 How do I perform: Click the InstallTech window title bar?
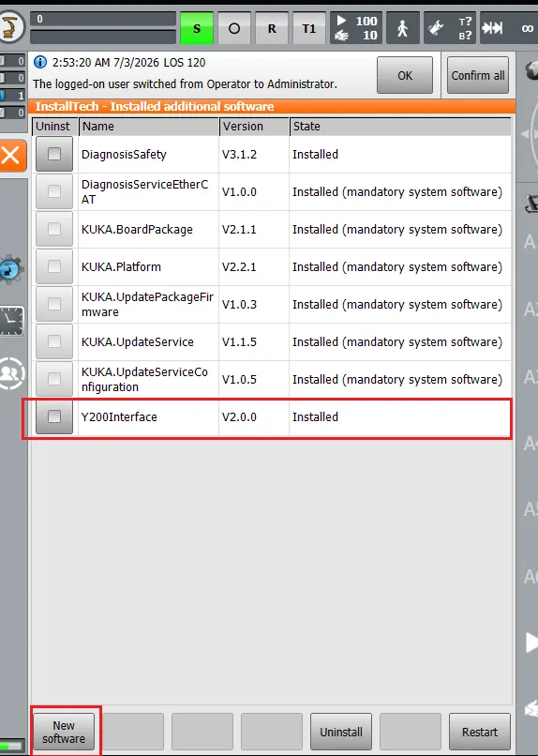pos(272,107)
